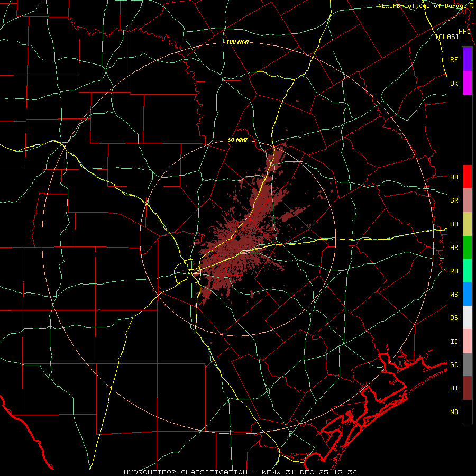Click the "RF" legend label

454,59
